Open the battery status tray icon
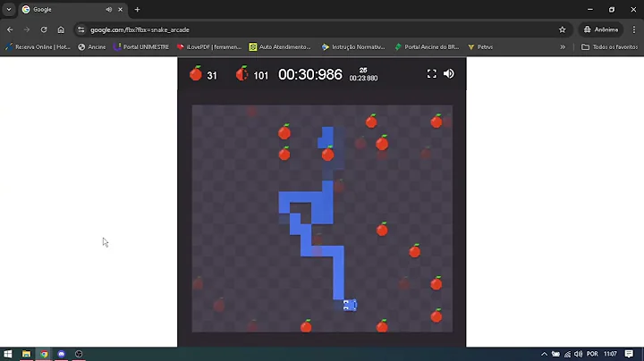 click(x=555, y=354)
